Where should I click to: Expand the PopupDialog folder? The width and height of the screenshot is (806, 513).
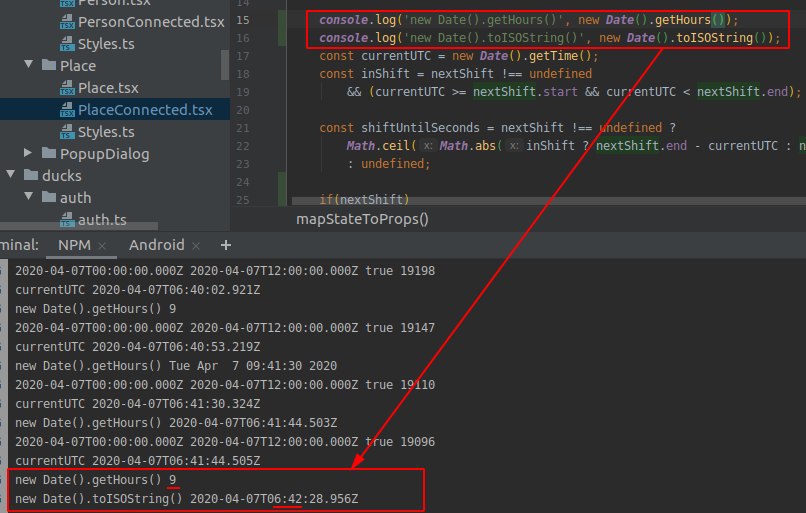[28, 153]
